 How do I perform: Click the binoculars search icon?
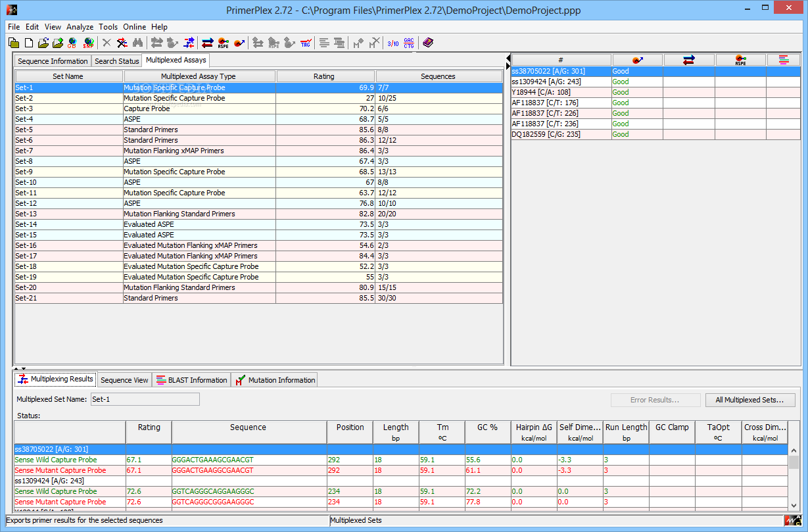[137, 43]
